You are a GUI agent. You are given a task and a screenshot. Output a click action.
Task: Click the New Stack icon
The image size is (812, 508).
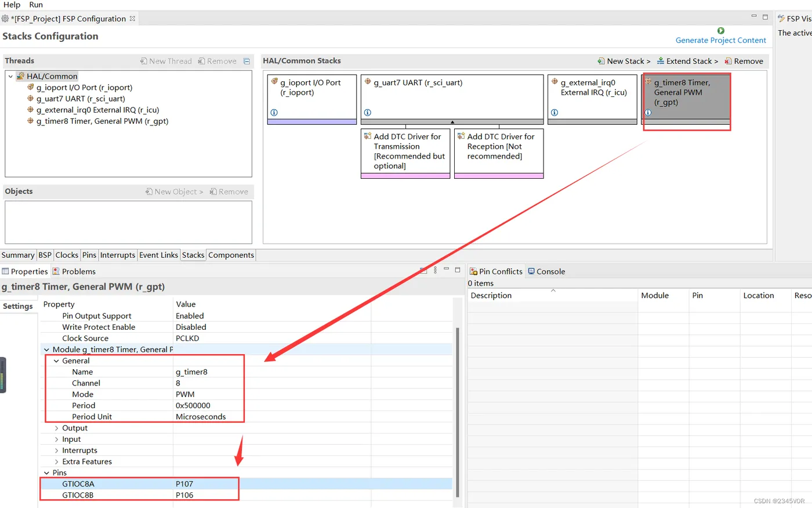(601, 61)
